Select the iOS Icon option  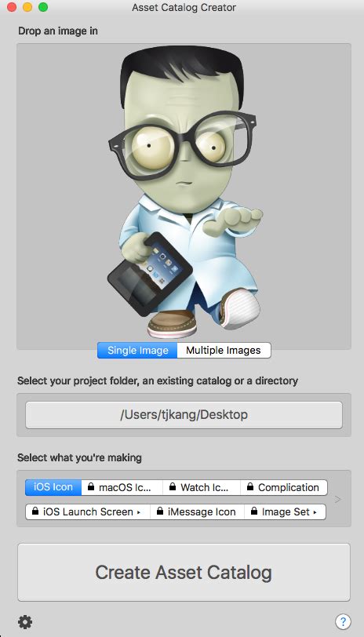pos(53,487)
